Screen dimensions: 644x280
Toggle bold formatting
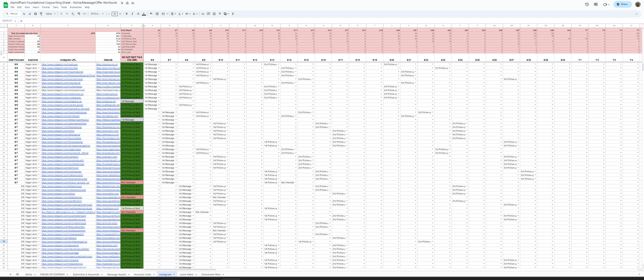coord(126,14)
